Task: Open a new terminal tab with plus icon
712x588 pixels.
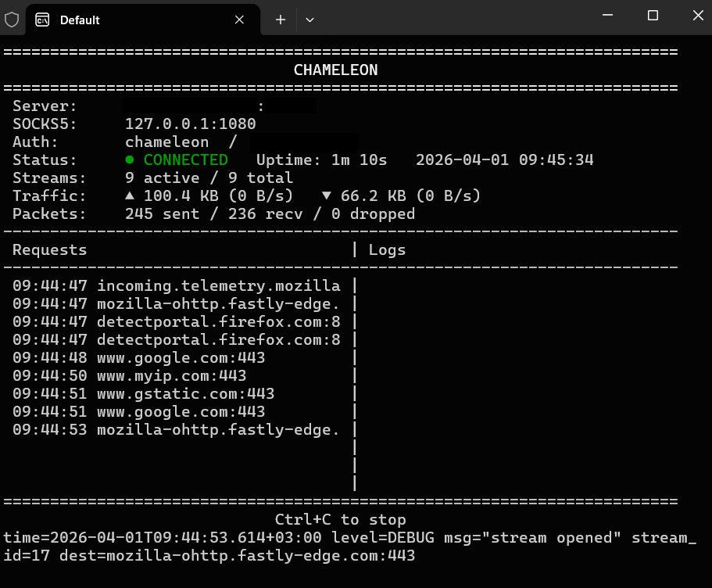Action: (279, 20)
